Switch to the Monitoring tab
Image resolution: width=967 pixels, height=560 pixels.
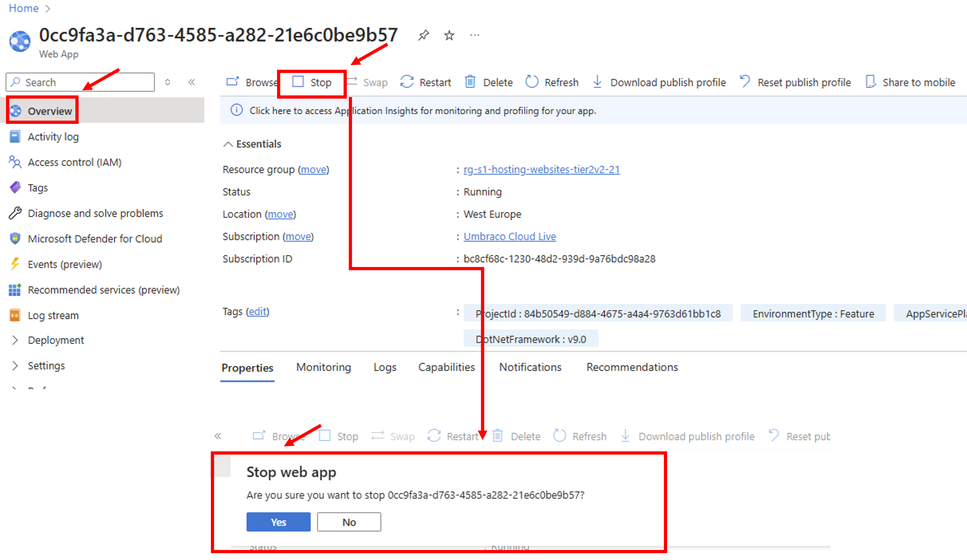pyautogui.click(x=323, y=367)
